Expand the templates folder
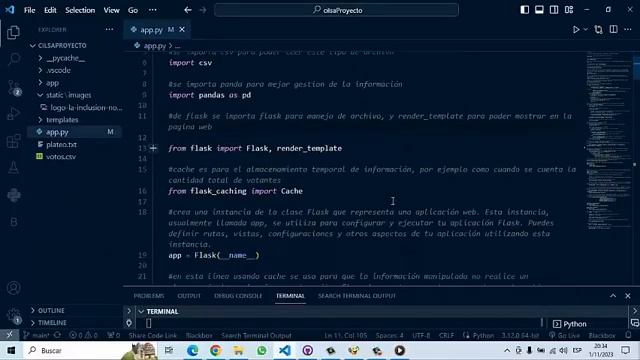 62,120
